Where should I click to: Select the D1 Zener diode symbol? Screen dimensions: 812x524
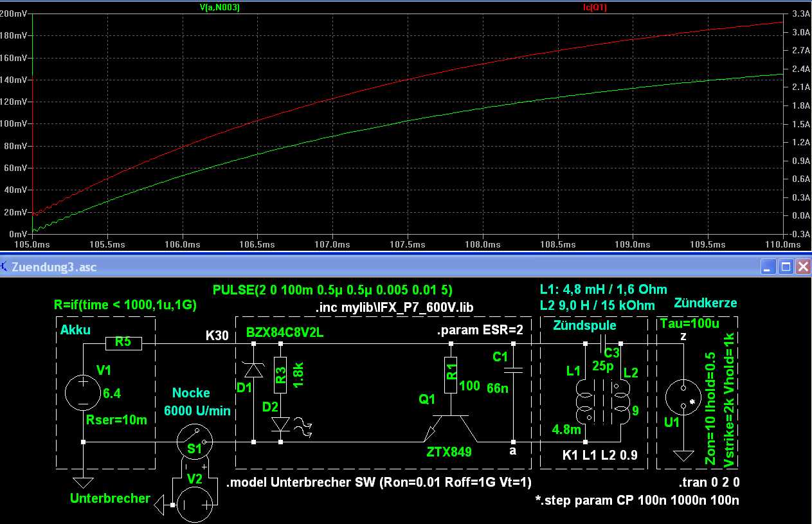(x=254, y=369)
